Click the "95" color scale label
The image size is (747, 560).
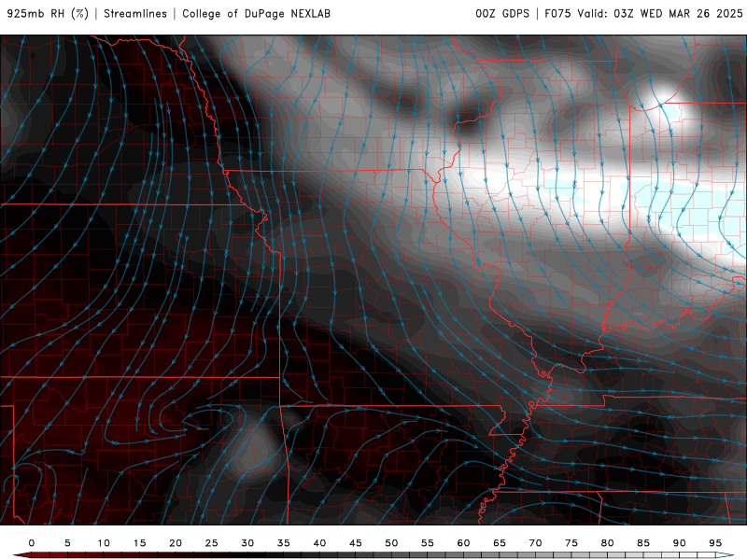[x=715, y=543]
